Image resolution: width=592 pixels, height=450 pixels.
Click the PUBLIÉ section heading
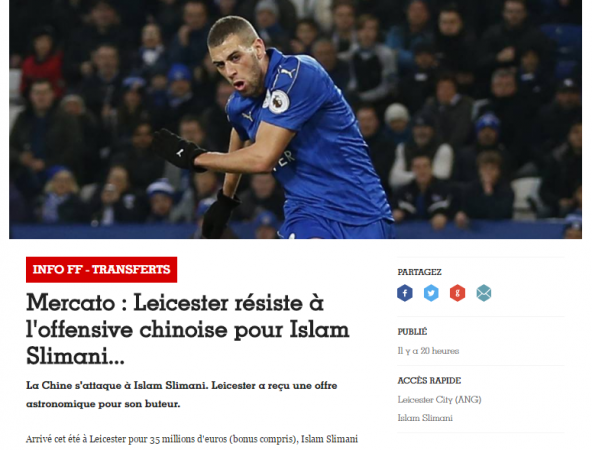[x=412, y=332]
